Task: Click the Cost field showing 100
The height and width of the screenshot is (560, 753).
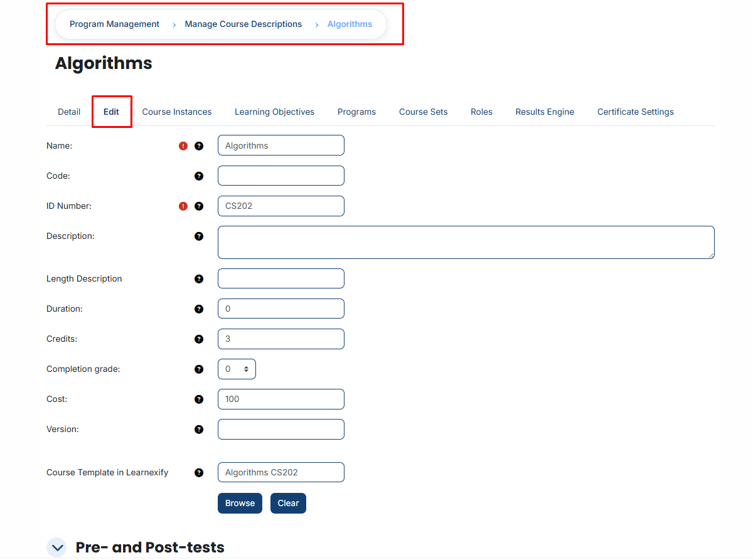Action: 281,399
